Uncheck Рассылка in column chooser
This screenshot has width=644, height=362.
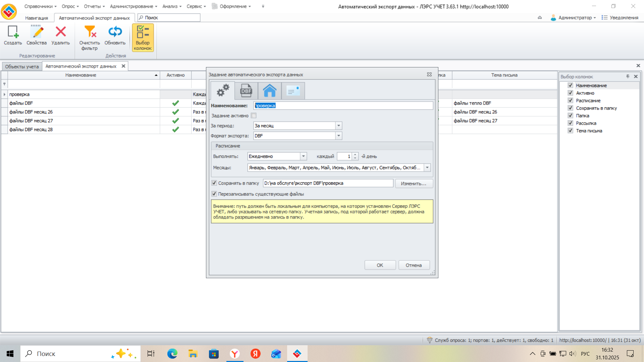[570, 123]
